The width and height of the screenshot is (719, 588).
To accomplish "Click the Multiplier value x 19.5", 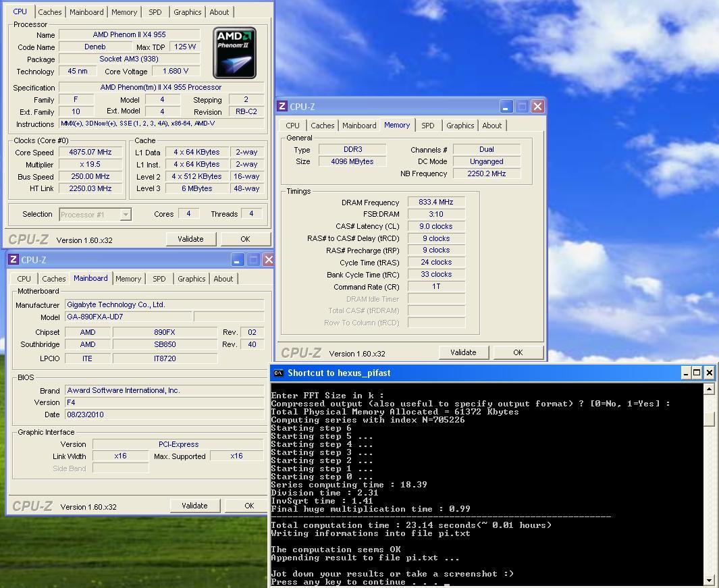I will [x=90, y=164].
